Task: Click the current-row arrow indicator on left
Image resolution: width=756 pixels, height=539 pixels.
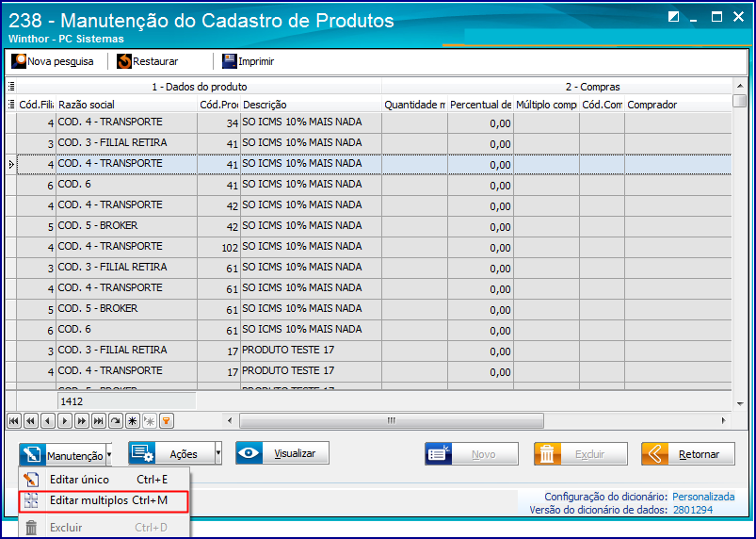Action: pos(11,165)
